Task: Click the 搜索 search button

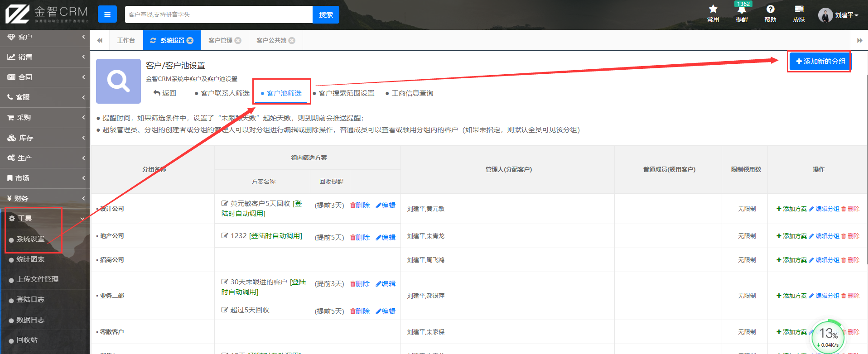Action: click(x=326, y=15)
